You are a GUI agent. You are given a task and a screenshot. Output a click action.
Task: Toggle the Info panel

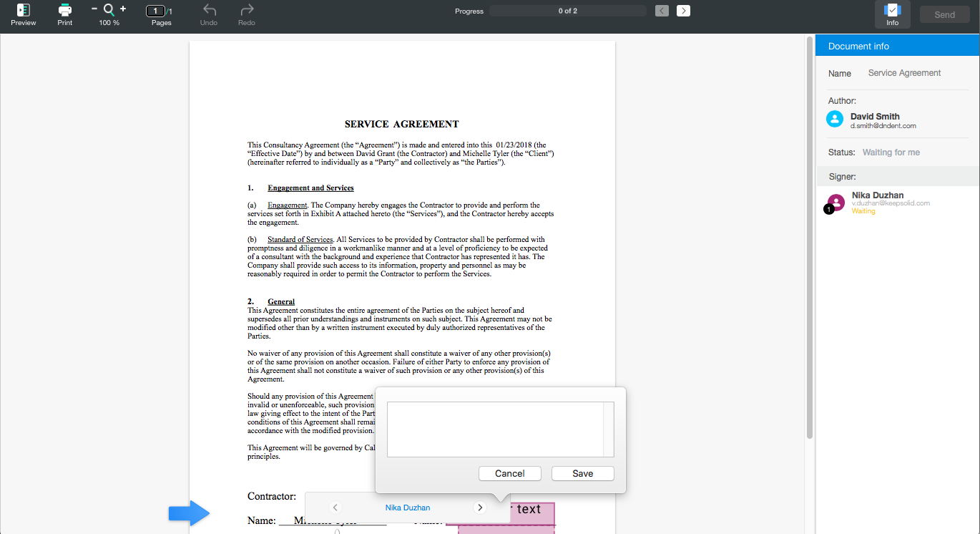point(892,14)
